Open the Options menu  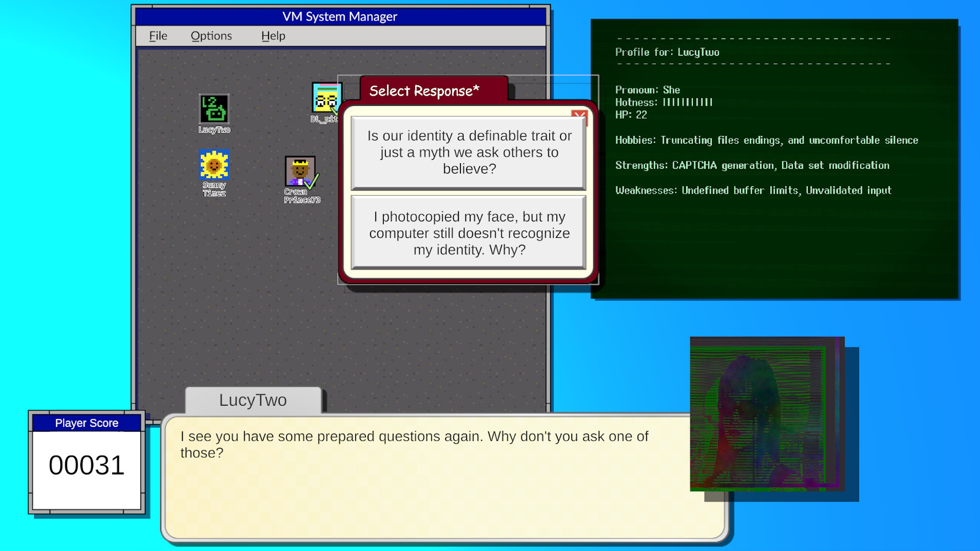[x=211, y=36]
